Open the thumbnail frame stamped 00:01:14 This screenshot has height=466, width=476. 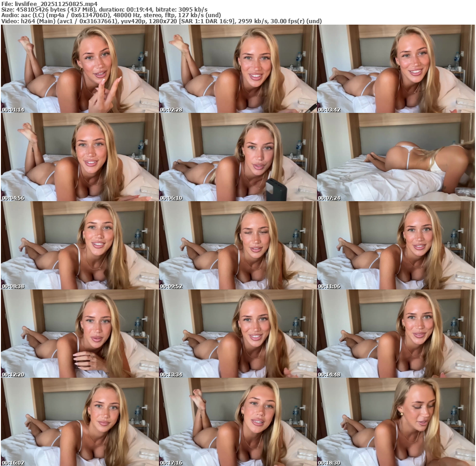pos(80,69)
